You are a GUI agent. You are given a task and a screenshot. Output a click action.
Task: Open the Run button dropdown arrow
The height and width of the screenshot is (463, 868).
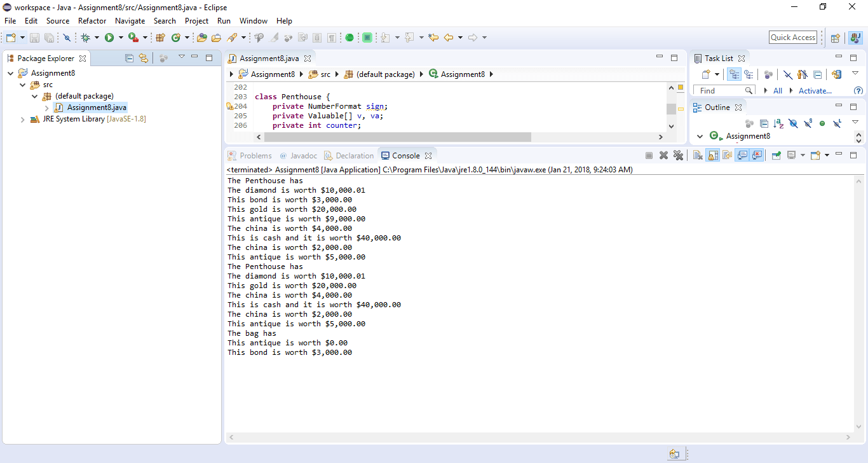coord(121,38)
